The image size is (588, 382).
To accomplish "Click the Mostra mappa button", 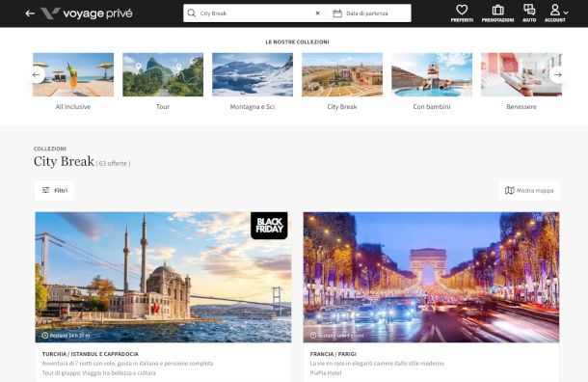I will click(529, 190).
